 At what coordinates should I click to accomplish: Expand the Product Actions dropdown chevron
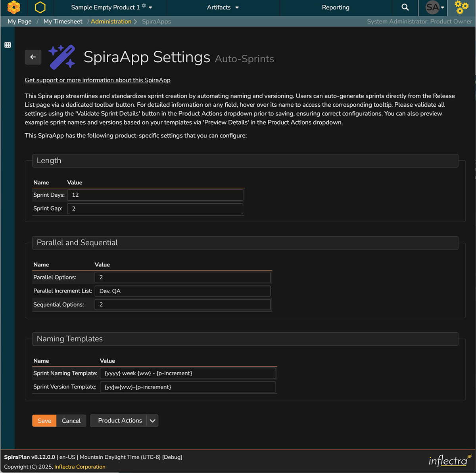point(152,421)
